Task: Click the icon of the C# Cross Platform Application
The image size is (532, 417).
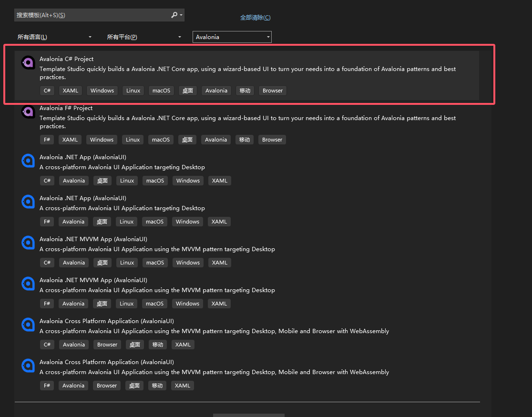Action: coord(28,325)
